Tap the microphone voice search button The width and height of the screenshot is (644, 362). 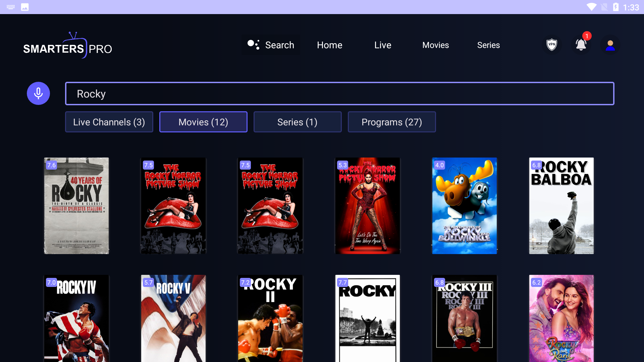[38, 94]
